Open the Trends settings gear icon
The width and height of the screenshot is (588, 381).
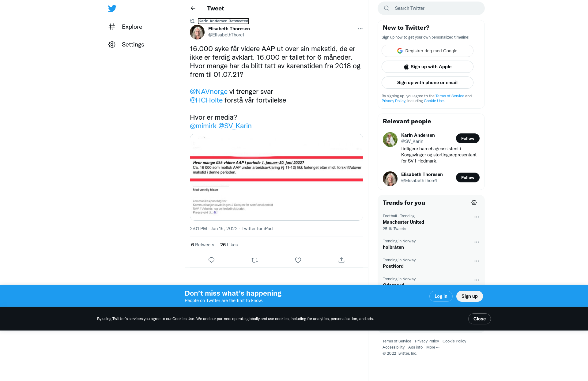(474, 203)
